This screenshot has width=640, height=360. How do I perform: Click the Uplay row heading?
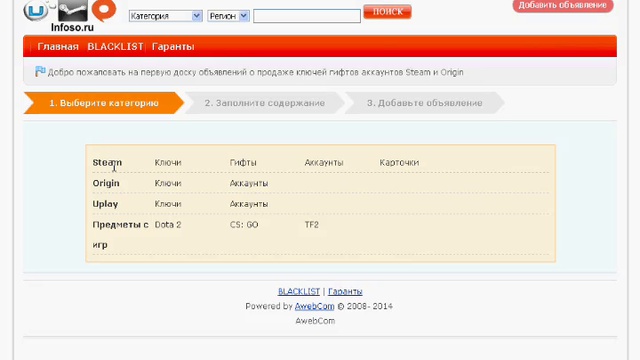(105, 204)
